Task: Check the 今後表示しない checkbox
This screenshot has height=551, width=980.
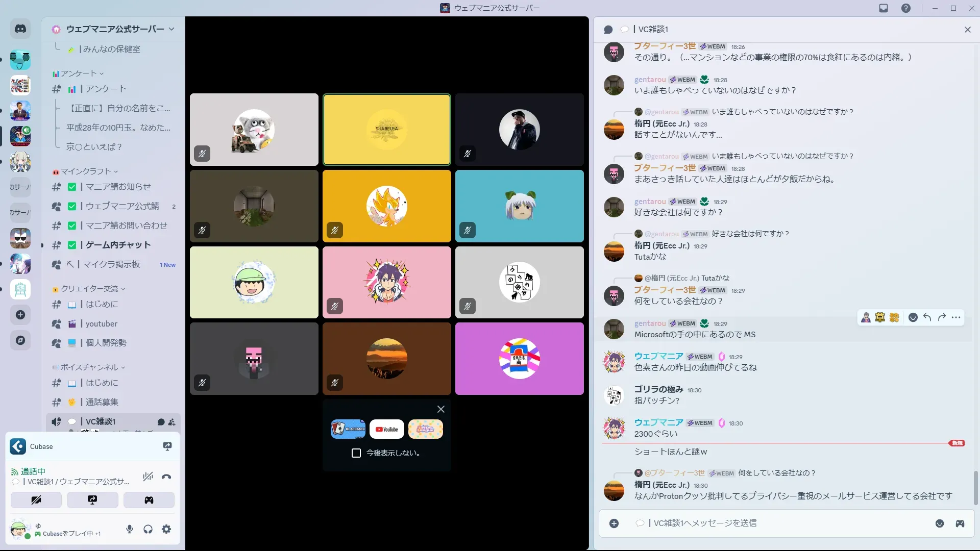Action: (356, 453)
